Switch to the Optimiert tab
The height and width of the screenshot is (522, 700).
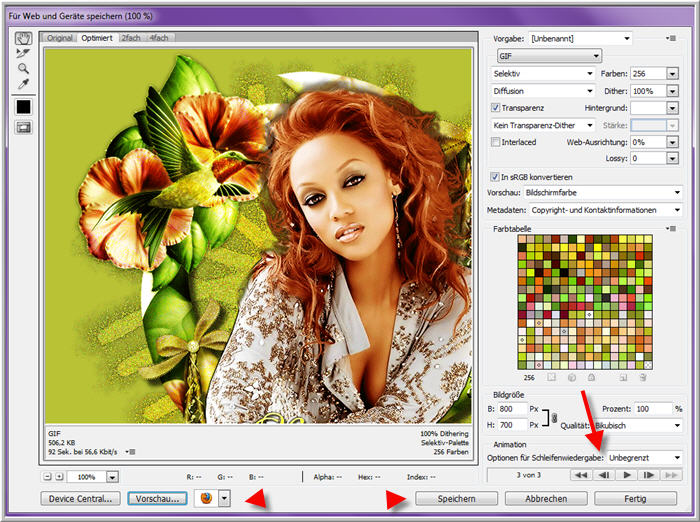(97, 38)
